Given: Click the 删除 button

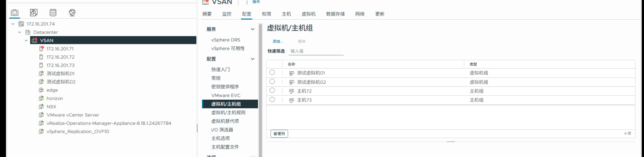Looking at the screenshot, I should tap(301, 41).
